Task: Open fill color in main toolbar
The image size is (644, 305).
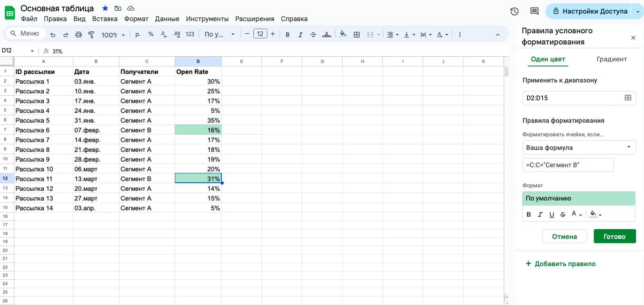Action: pyautogui.click(x=343, y=34)
